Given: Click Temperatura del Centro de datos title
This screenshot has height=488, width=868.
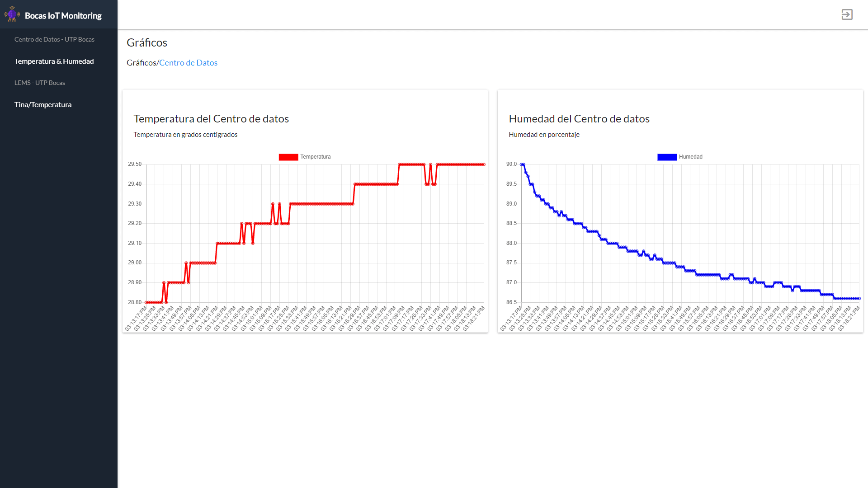Looking at the screenshot, I should [211, 119].
